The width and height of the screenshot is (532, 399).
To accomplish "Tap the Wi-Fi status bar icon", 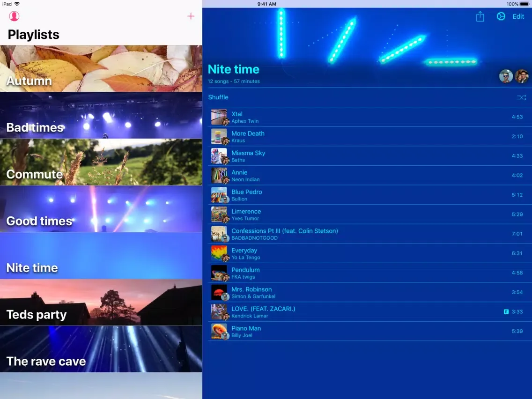I will click(17, 4).
